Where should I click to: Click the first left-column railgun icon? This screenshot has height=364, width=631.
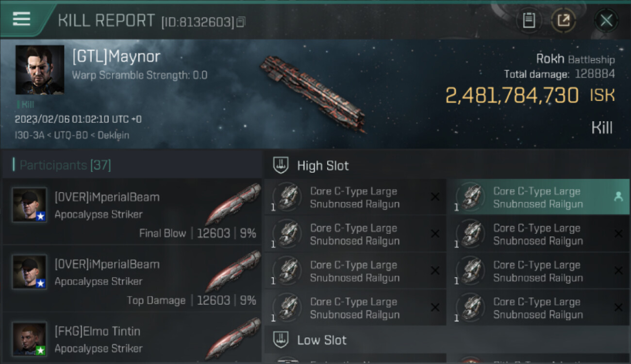[x=287, y=197]
